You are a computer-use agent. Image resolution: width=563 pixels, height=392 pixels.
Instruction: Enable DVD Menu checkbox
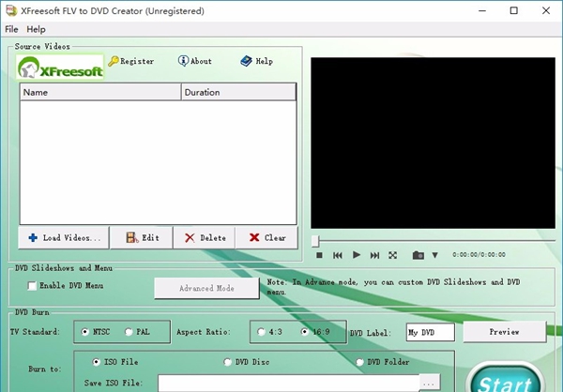coord(32,286)
